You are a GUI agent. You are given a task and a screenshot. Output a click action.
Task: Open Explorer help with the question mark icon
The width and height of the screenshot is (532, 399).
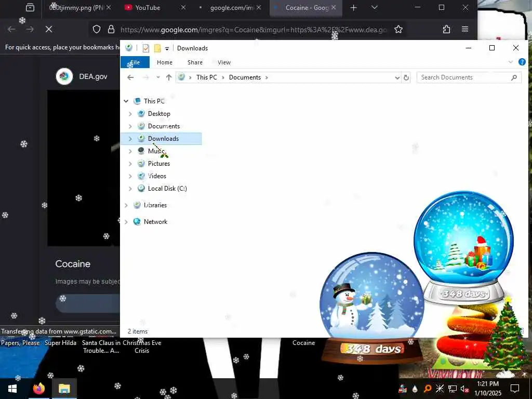pyautogui.click(x=522, y=62)
